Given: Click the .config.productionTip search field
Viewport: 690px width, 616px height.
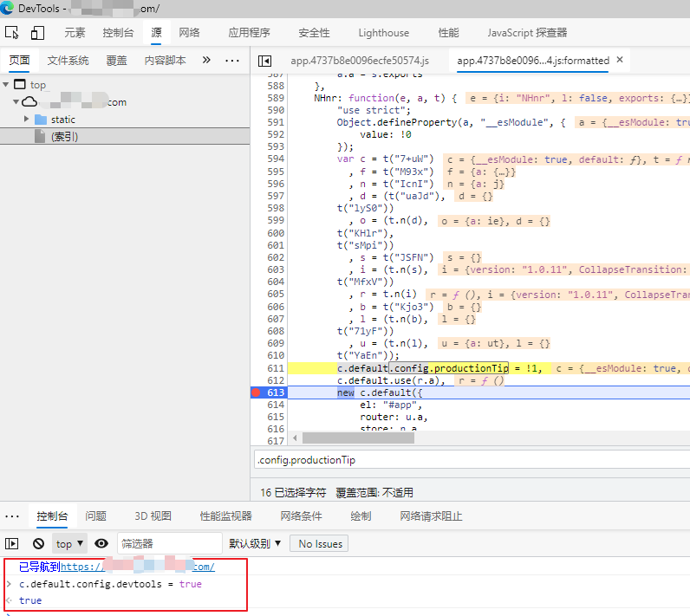Looking at the screenshot, I should pyautogui.click(x=472, y=460).
